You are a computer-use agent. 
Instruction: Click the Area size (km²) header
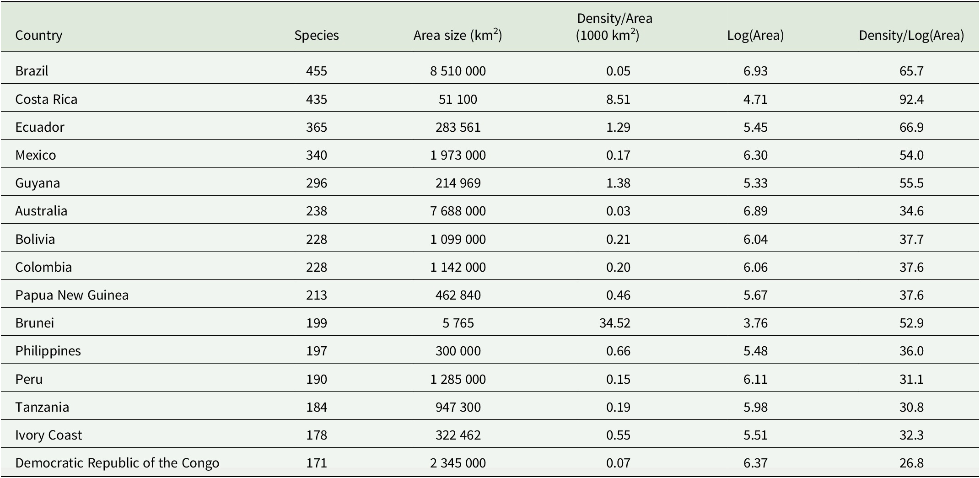tap(458, 35)
